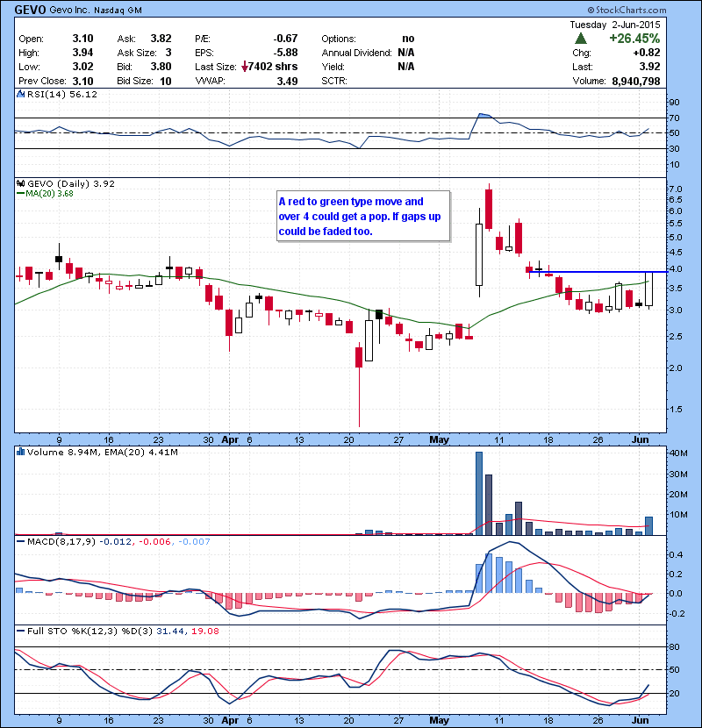
Task: Click the blue MACD legend dash marker
Action: click(x=20, y=541)
